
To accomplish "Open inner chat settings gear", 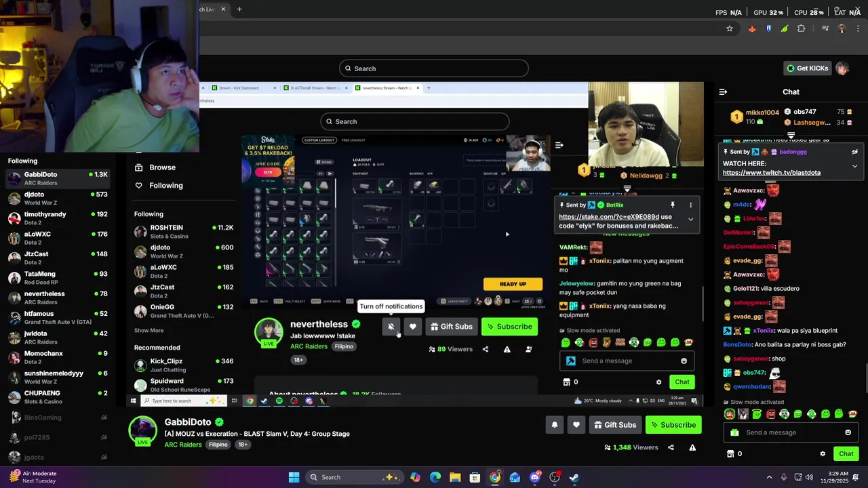I will point(658,382).
